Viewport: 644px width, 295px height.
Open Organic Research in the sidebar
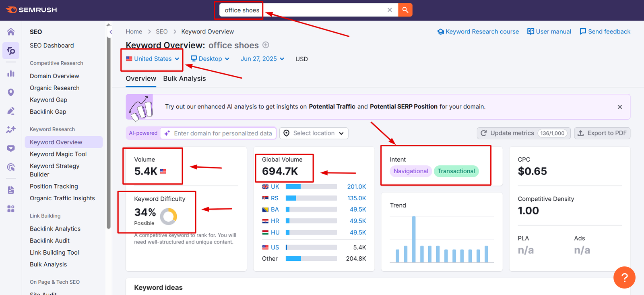click(x=55, y=88)
